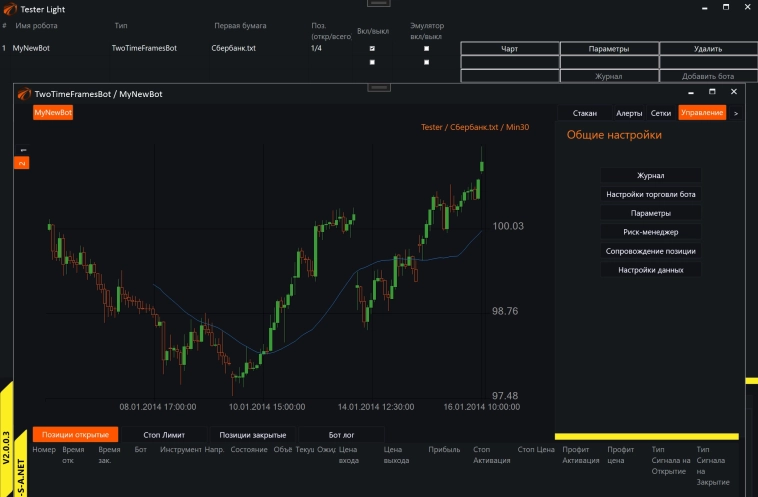The image size is (758, 497).
Task: Maximize the TwoTimeFramesBot chart window
Action: tap(714, 93)
